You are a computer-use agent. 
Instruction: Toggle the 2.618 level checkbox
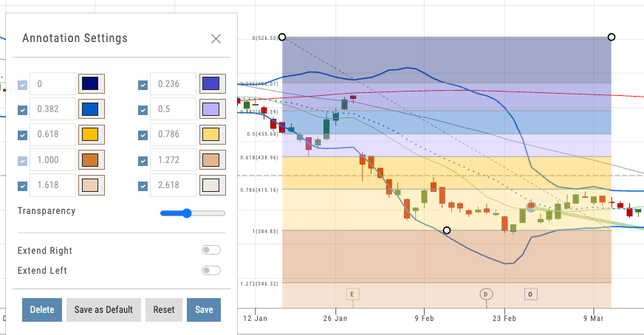tap(143, 185)
